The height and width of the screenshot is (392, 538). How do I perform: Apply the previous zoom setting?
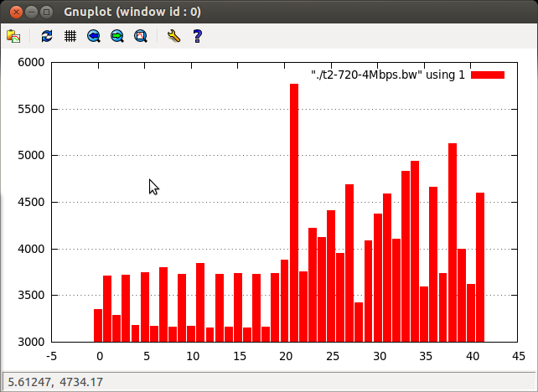94,36
